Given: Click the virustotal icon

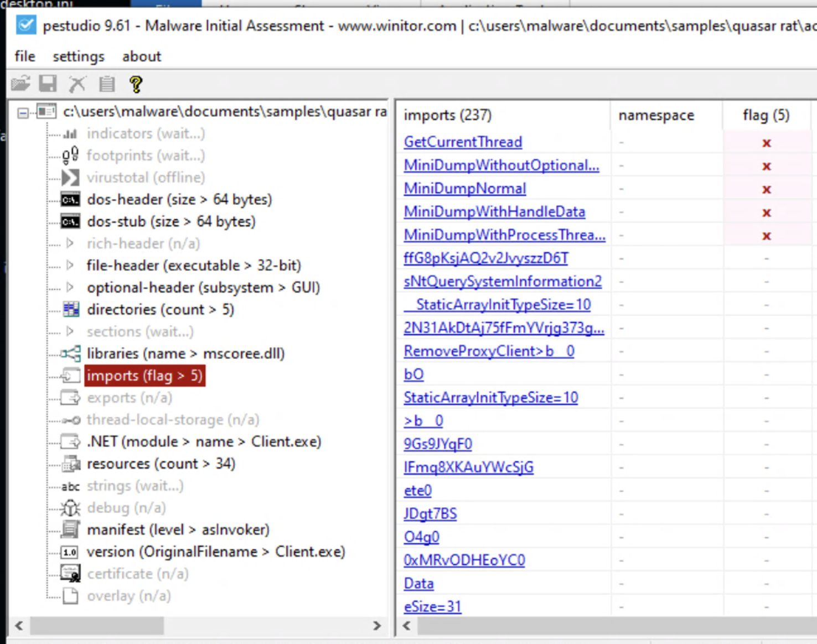Looking at the screenshot, I should [70, 178].
